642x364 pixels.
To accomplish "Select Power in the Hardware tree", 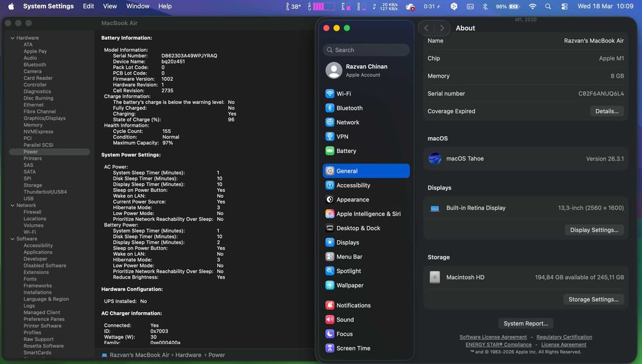I will click(49, 152).
